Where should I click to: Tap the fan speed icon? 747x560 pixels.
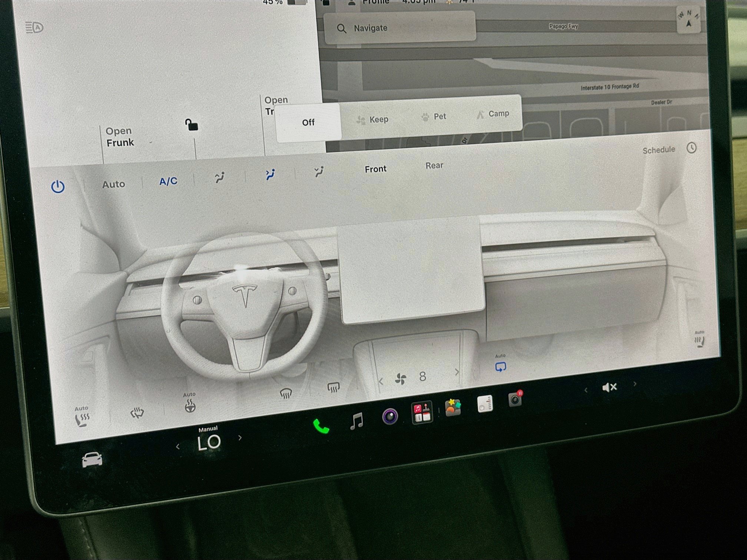click(x=400, y=379)
